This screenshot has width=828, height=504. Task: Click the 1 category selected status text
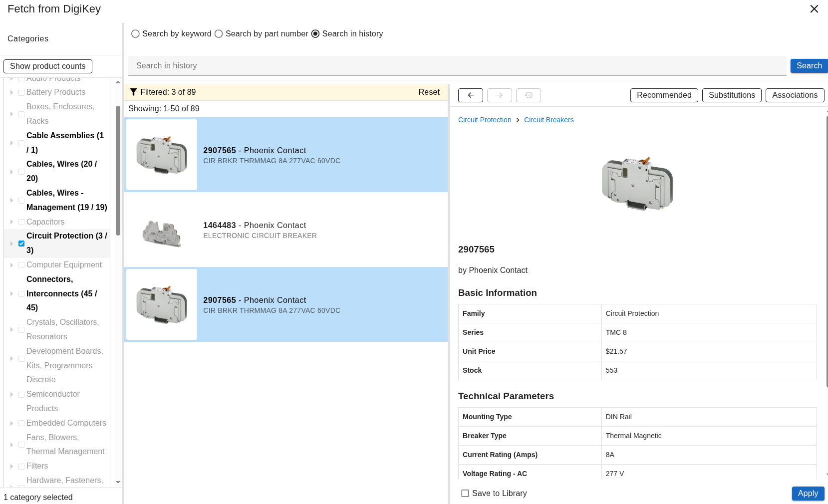pyautogui.click(x=38, y=498)
